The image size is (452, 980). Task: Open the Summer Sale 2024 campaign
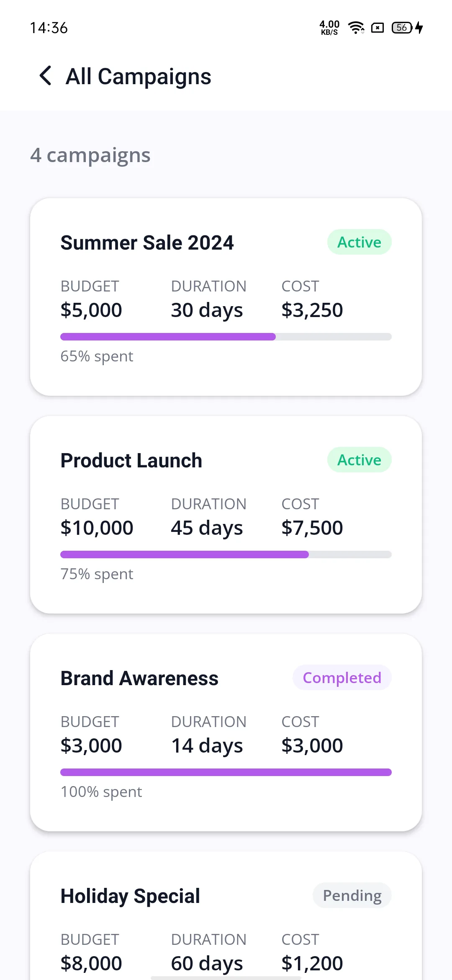226,297
